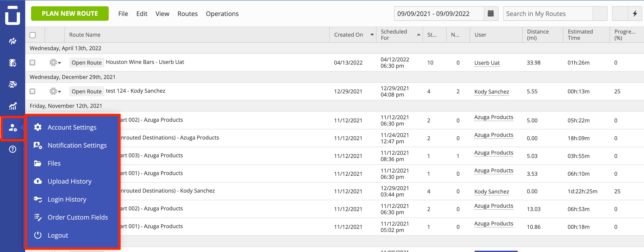Click the Search in My Routes field

pos(548,13)
